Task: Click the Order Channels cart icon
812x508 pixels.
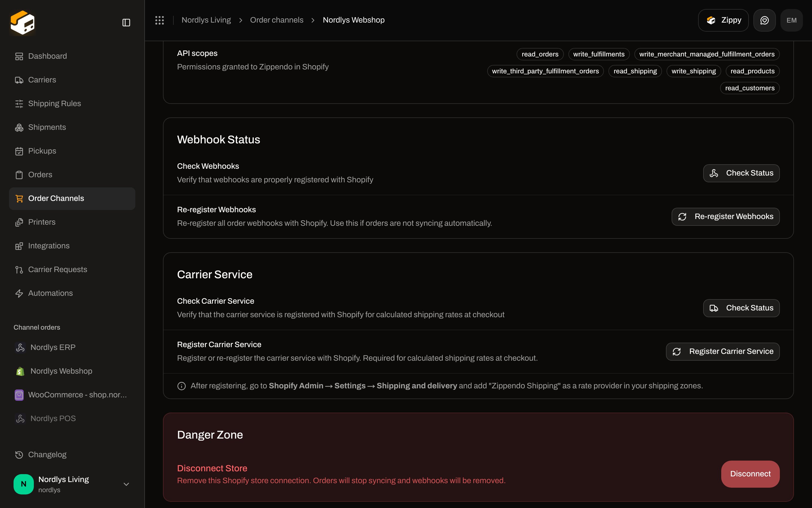Action: pyautogui.click(x=19, y=199)
